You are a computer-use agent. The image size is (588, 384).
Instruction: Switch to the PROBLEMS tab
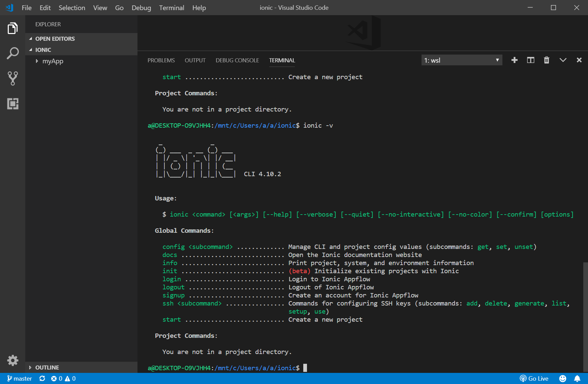(x=161, y=60)
